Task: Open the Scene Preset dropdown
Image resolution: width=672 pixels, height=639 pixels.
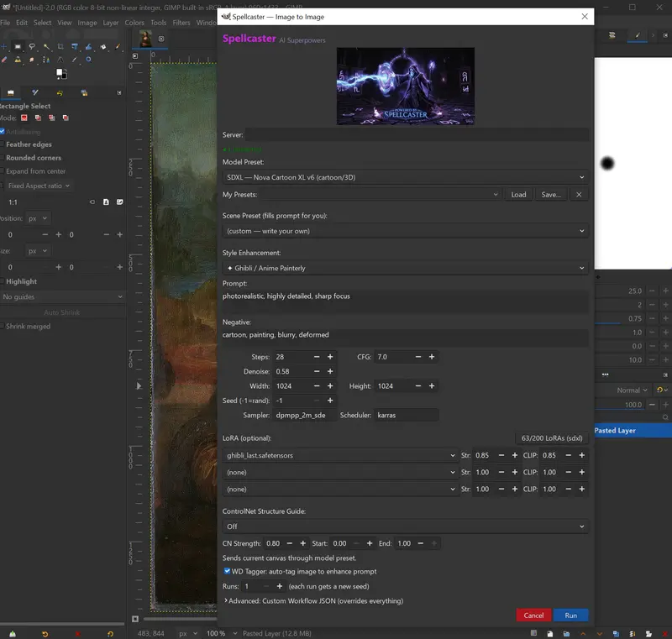Action: coord(405,231)
